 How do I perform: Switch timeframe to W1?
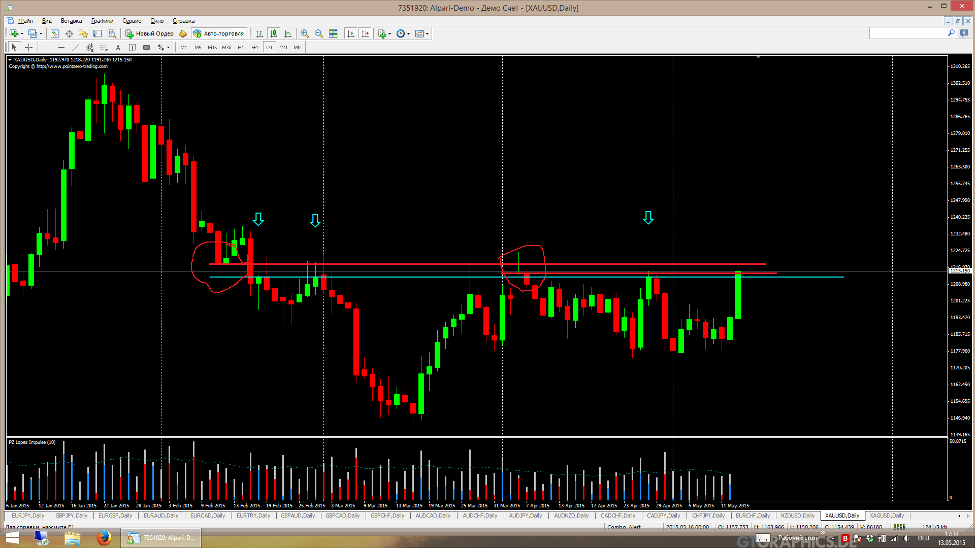[x=284, y=47]
